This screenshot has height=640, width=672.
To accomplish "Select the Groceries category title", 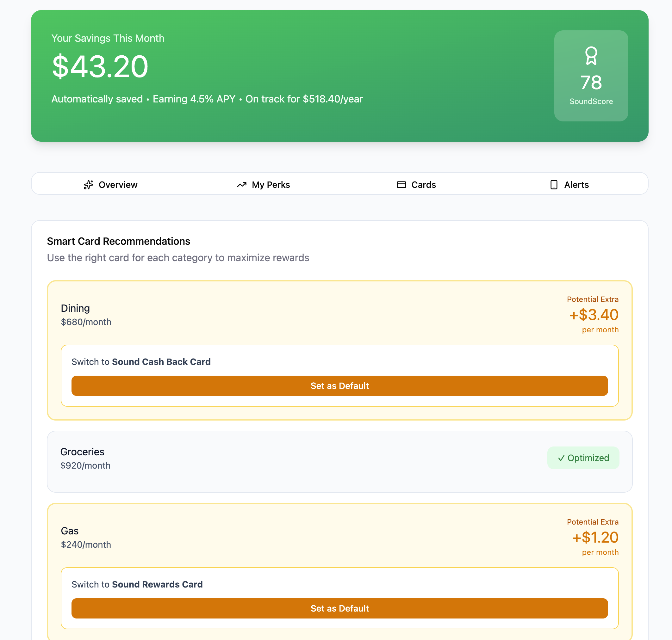I will tap(82, 452).
